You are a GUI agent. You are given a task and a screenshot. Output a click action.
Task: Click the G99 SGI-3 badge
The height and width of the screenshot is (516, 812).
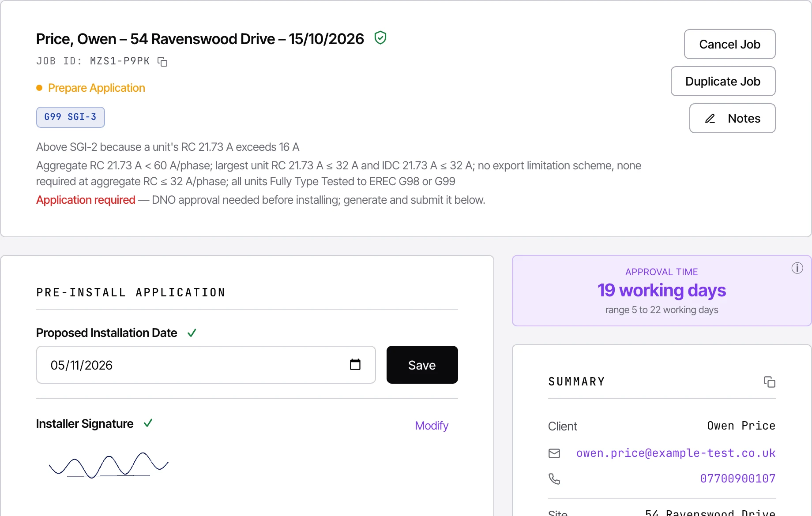[x=71, y=117]
